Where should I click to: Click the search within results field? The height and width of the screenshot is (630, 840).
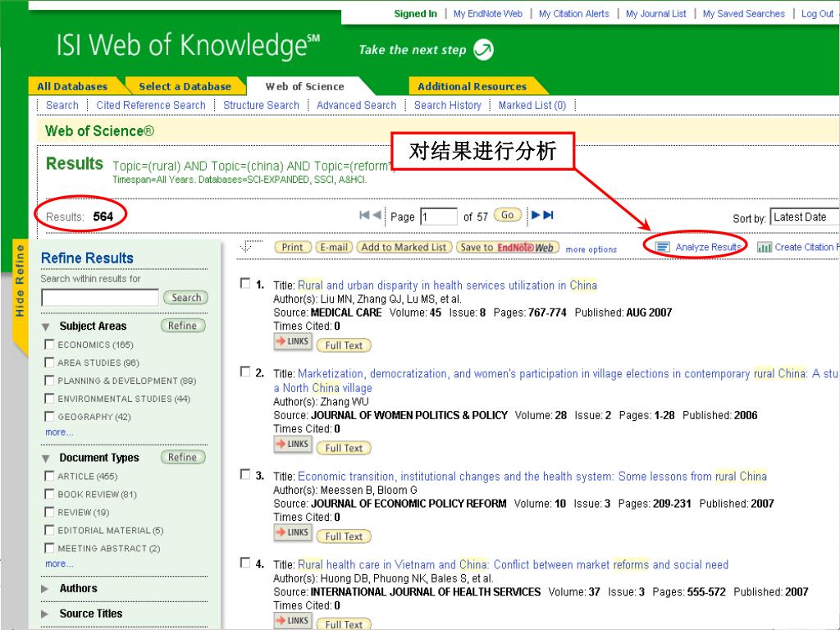click(99, 297)
